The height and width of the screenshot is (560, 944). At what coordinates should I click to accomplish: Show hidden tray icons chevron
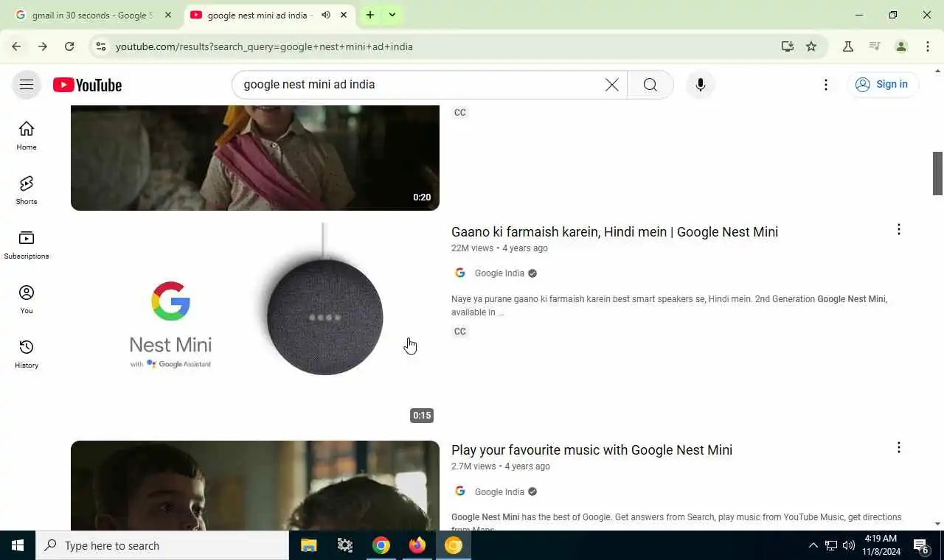tap(813, 545)
